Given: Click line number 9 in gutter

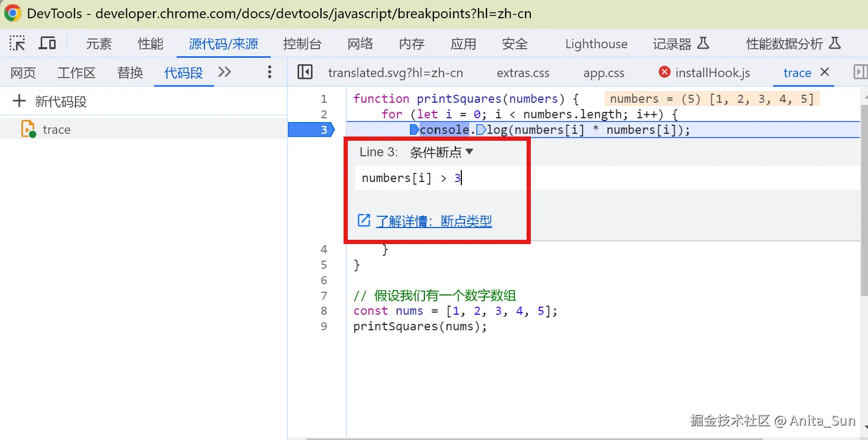Looking at the screenshot, I should pyautogui.click(x=323, y=327).
